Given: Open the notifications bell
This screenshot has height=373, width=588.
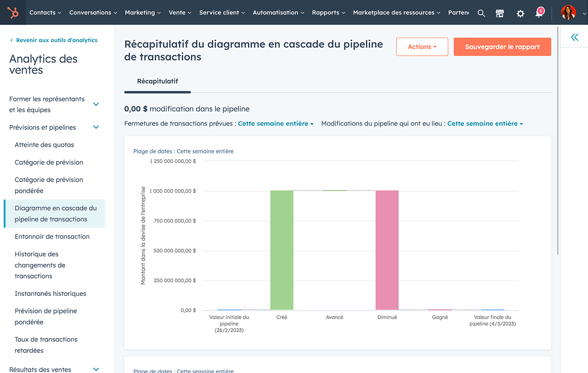Looking at the screenshot, I should coord(539,13).
